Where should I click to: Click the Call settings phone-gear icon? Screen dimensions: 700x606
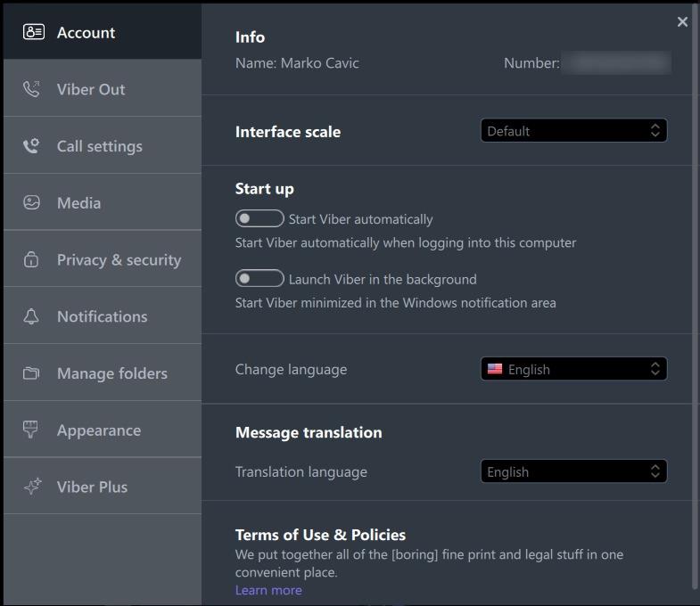coord(32,146)
